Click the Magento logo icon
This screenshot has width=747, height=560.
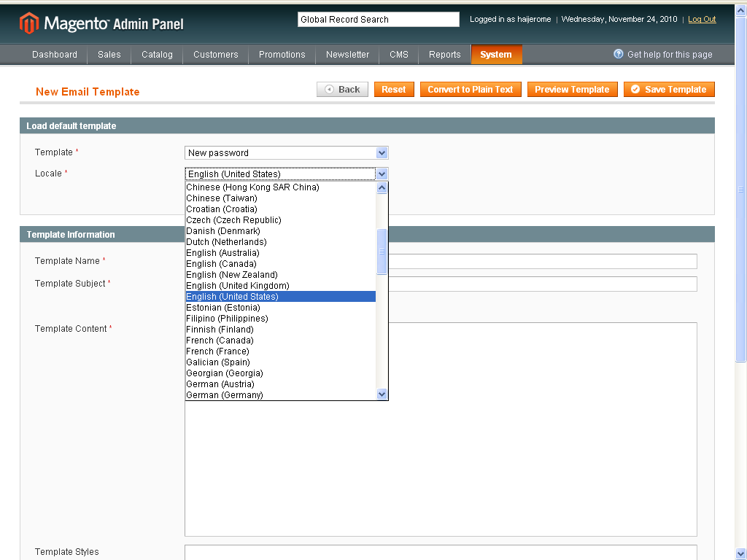point(29,23)
